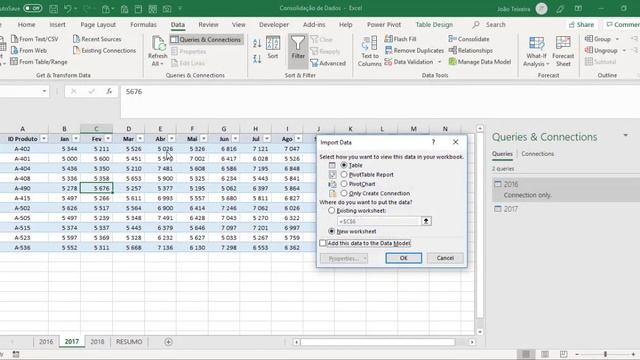Open Mai column filter dropdown

click(x=204, y=139)
